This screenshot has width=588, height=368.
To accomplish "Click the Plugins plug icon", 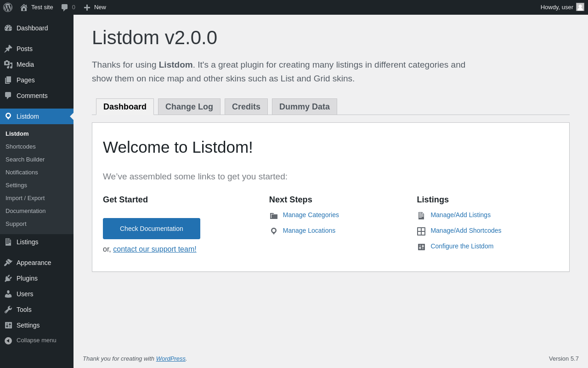I will coord(8,278).
